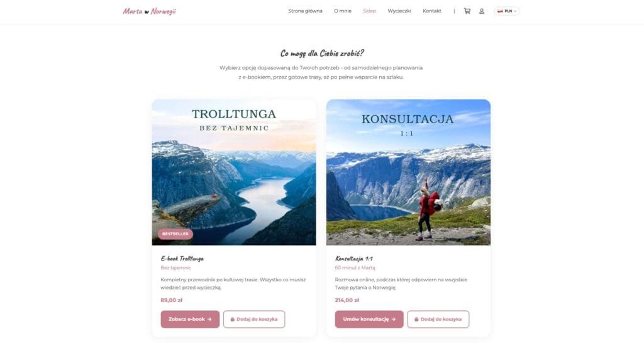Open the Trolltunga Bez Tajemnic cover image

pos(234,172)
